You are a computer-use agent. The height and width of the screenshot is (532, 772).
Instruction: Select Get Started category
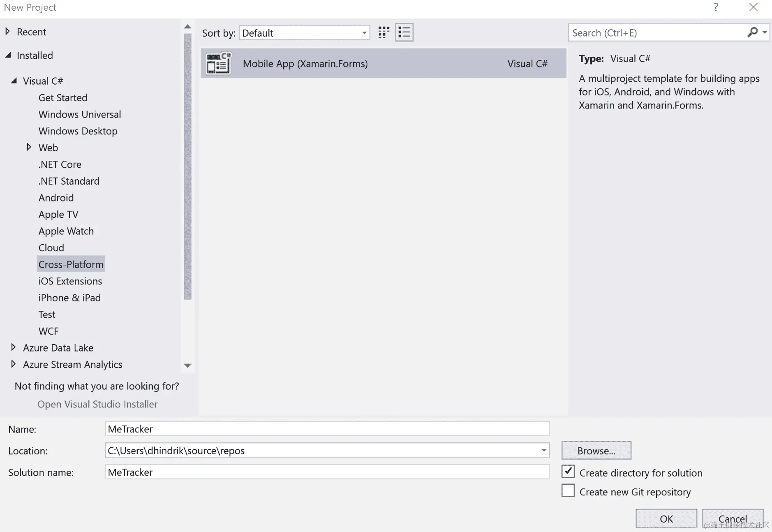63,98
